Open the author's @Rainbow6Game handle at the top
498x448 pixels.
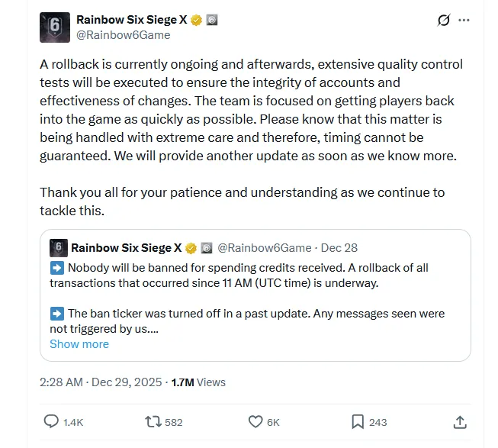(x=124, y=35)
